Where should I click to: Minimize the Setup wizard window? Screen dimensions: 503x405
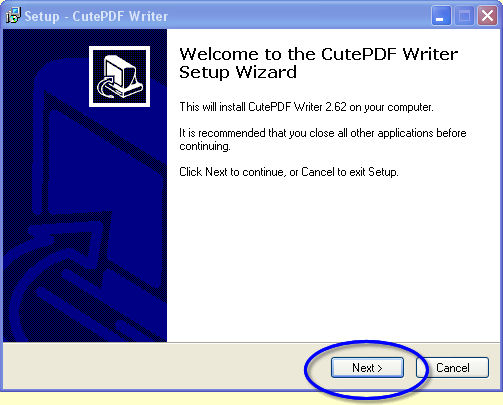[x=441, y=16]
